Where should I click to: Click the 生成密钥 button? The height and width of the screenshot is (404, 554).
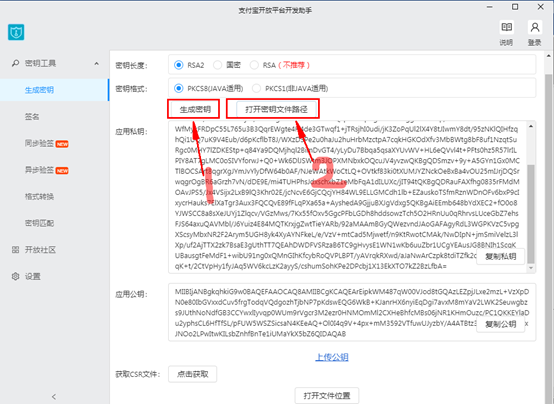pos(195,110)
